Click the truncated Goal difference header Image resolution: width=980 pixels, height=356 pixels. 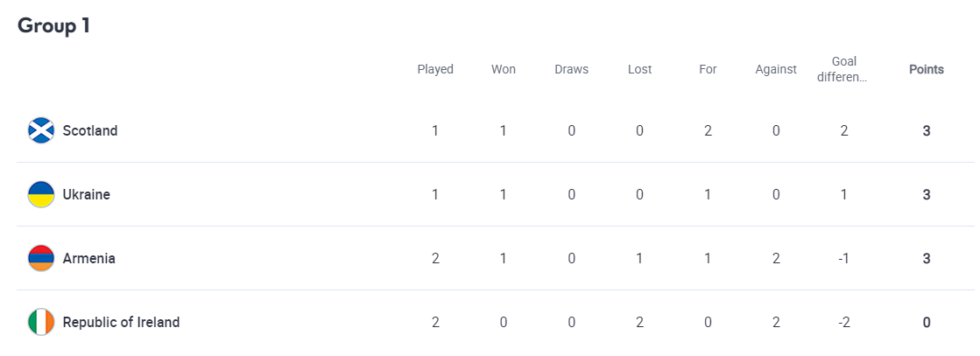[844, 69]
